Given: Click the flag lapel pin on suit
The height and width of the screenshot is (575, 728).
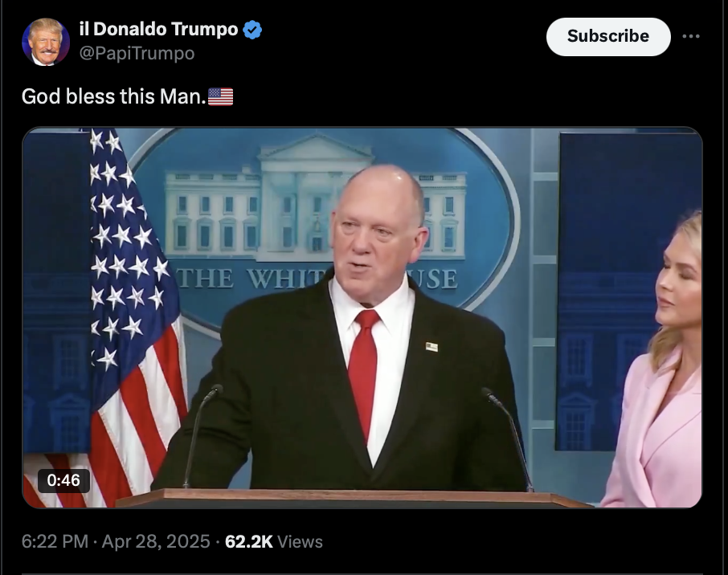Looking at the screenshot, I should 431,347.
